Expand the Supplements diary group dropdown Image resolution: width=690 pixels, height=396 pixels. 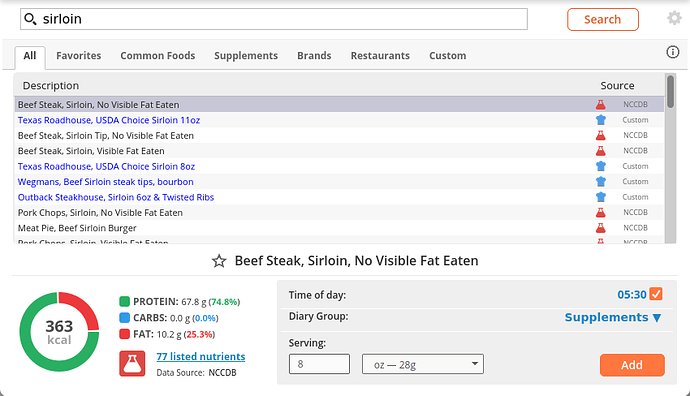[613, 317]
